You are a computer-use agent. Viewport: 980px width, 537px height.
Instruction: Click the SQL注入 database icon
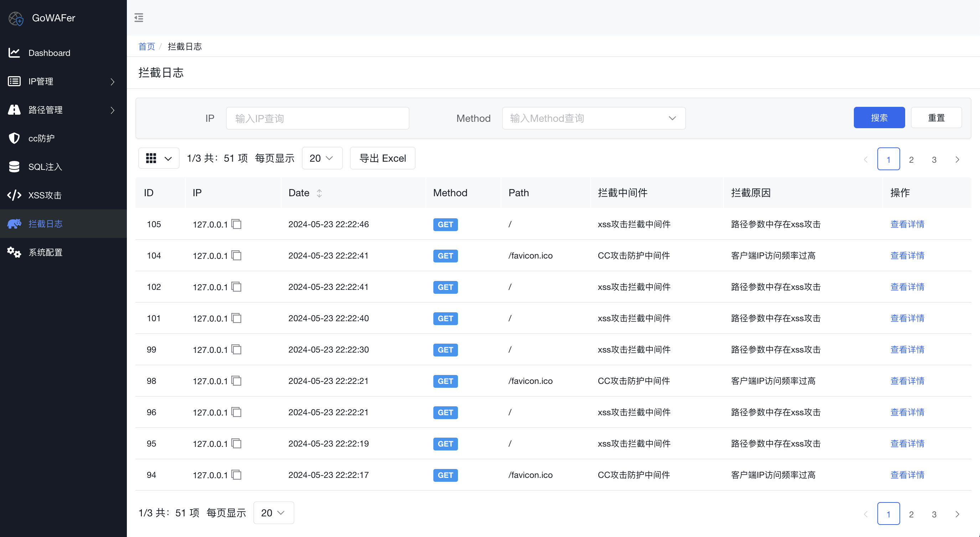click(14, 167)
